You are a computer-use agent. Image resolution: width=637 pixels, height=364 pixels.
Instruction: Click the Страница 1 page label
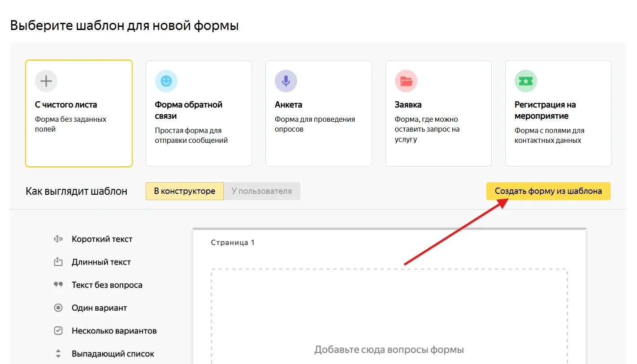[x=233, y=243]
